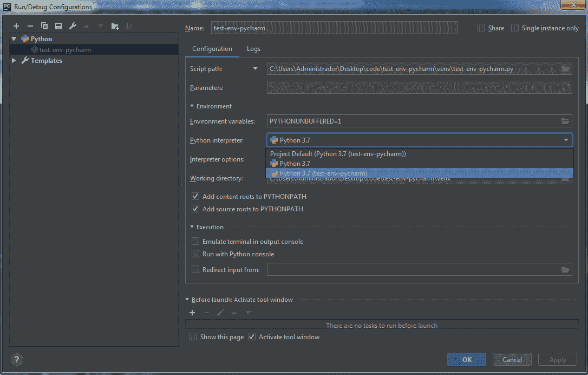Browse for script path with folder icon
This screenshot has height=375, width=588.
[565, 69]
